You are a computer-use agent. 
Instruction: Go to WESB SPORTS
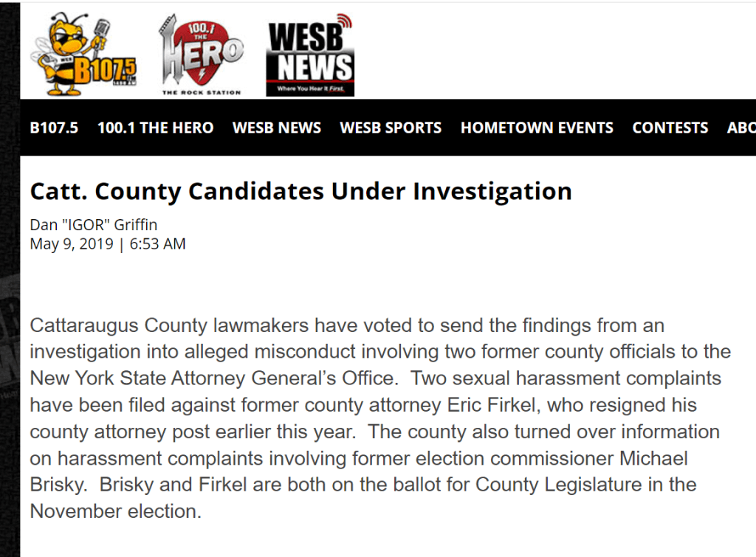390,128
